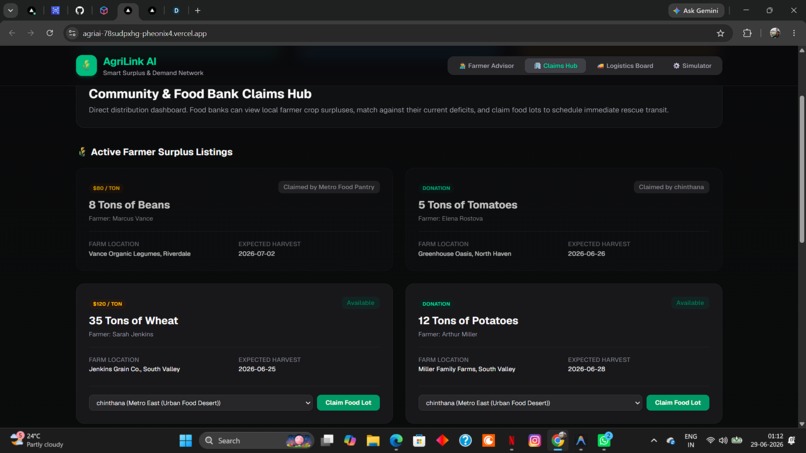This screenshot has height=453, width=806.
Task: Click the DONATION tag on Potatoes card
Action: (436, 304)
